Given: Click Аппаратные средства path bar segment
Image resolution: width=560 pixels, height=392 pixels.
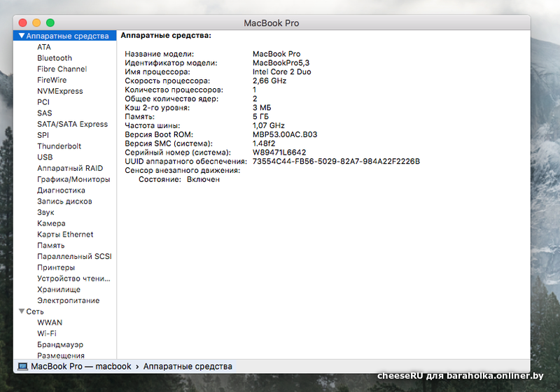Looking at the screenshot, I should tap(188, 367).
